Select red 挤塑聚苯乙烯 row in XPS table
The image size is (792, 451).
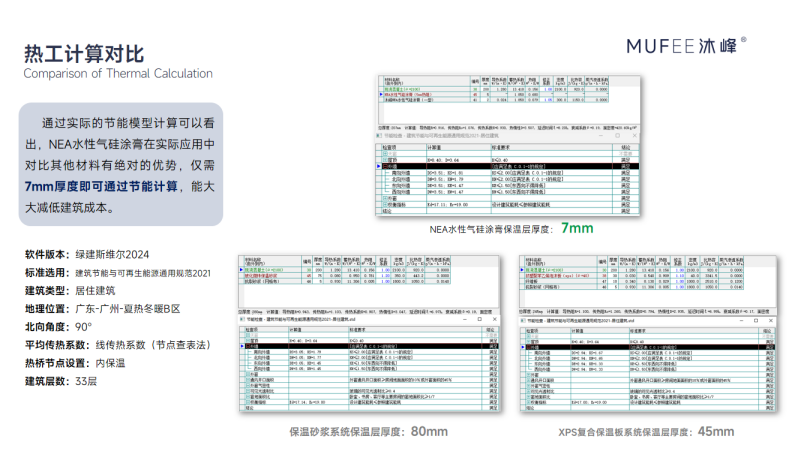[633, 276]
